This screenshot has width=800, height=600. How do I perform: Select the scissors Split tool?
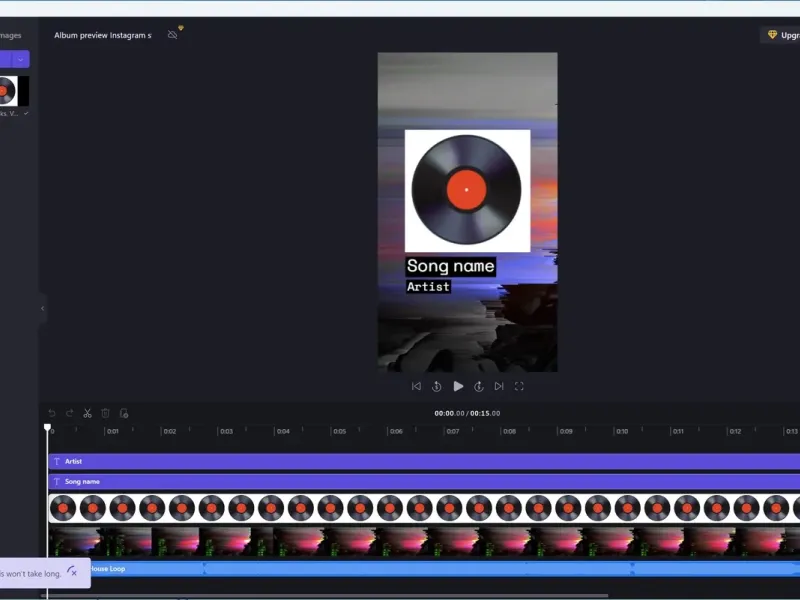pos(88,413)
